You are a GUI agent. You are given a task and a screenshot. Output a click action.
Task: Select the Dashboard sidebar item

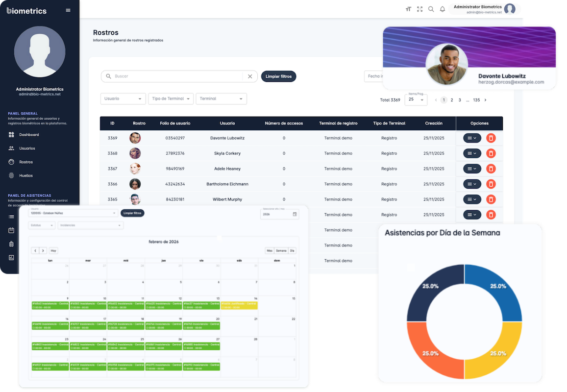tap(28, 134)
